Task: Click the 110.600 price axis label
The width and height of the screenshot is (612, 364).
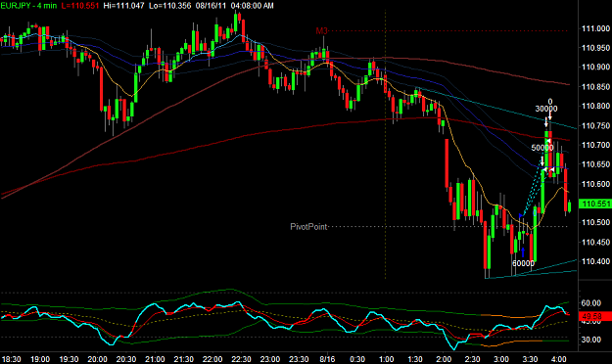Action: tap(595, 184)
